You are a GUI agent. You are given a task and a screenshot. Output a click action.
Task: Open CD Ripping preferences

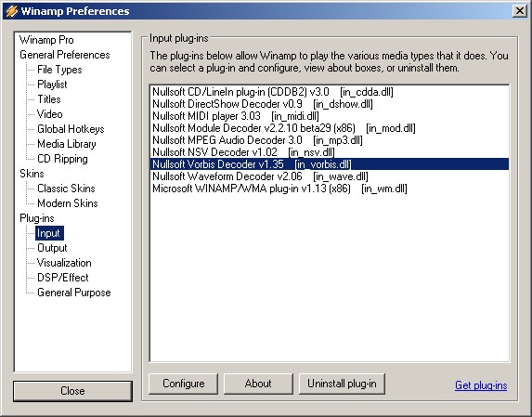[62, 159]
